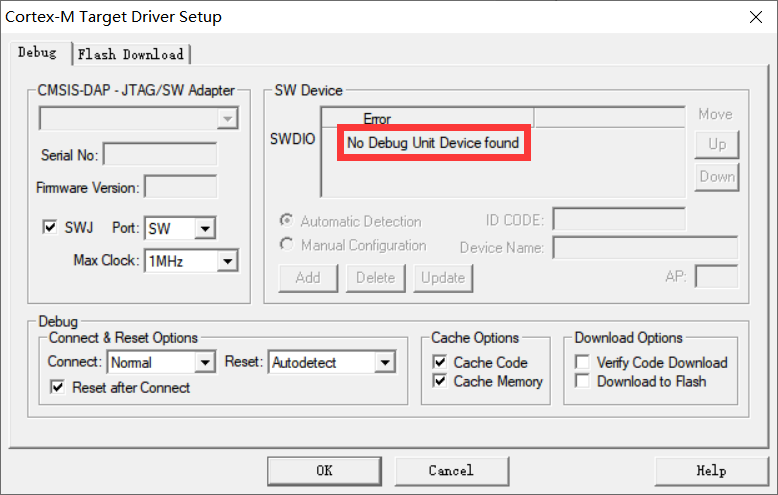This screenshot has width=778, height=495.
Task: Select the 'No Debug Unit Device found' message
Action: pos(433,143)
